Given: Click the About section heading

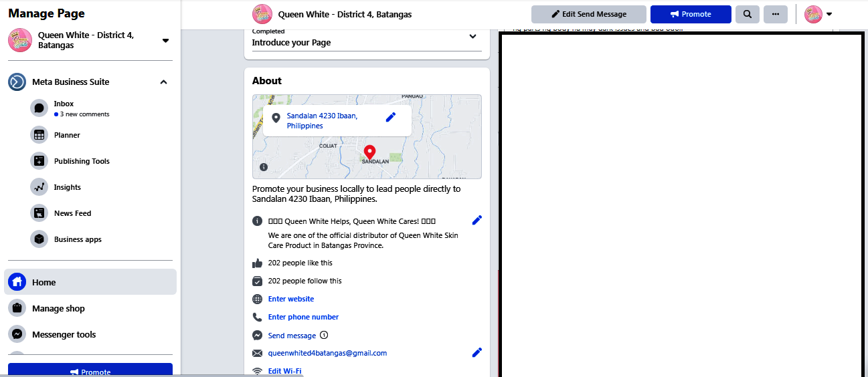Looking at the screenshot, I should [x=267, y=81].
